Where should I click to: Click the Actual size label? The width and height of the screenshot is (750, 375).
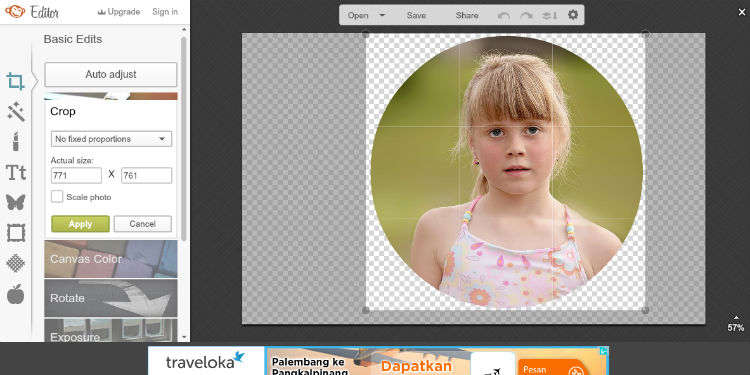click(x=72, y=161)
